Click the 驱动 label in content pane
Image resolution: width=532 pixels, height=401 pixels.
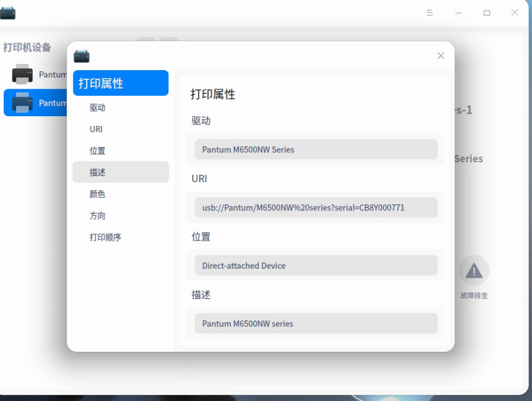click(201, 121)
